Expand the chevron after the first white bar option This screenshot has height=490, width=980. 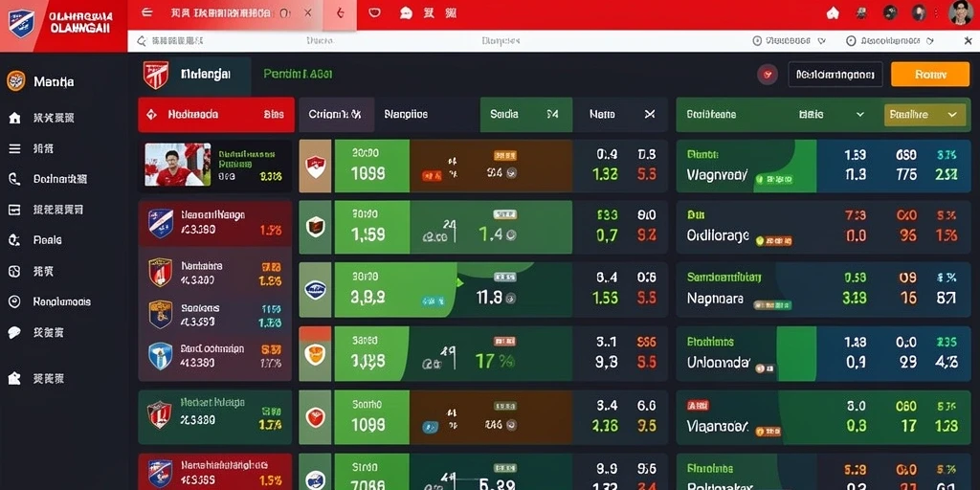(821, 41)
